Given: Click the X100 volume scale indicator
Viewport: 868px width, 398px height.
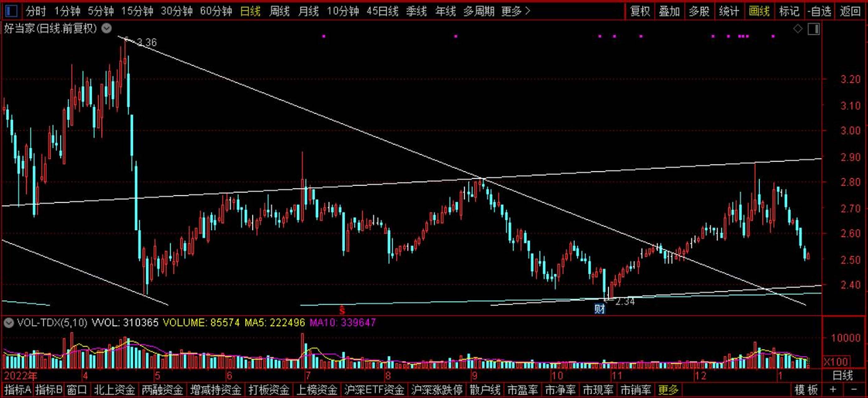Looking at the screenshot, I should pos(836,362).
